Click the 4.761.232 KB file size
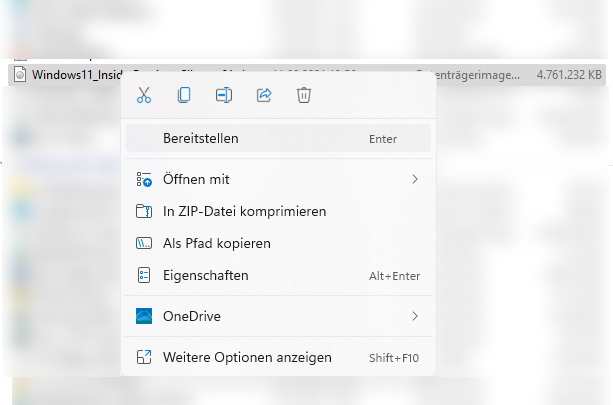This screenshot has width=613, height=405. (569, 75)
